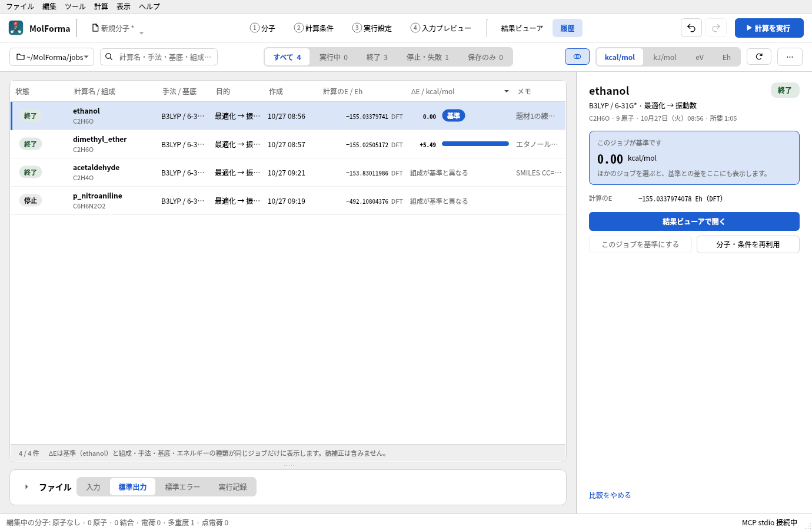
Task: Filter jobs by 停止・失敗 status
Action: [428, 57]
